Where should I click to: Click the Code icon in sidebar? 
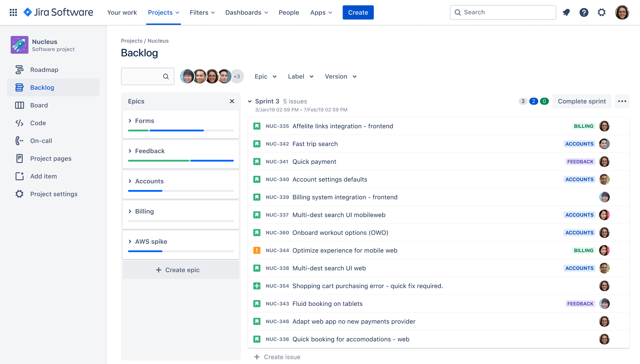[x=19, y=123]
